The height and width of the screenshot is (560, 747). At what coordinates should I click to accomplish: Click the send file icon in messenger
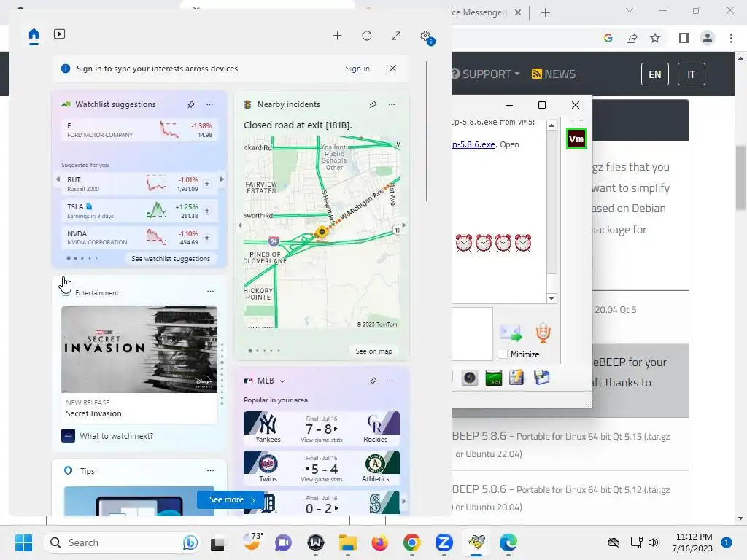pos(511,332)
